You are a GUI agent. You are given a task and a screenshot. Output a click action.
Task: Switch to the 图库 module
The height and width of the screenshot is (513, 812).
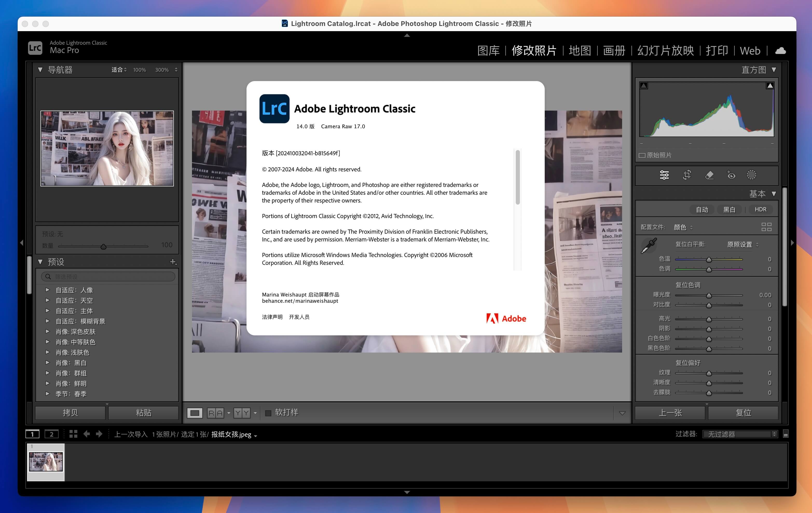(488, 51)
